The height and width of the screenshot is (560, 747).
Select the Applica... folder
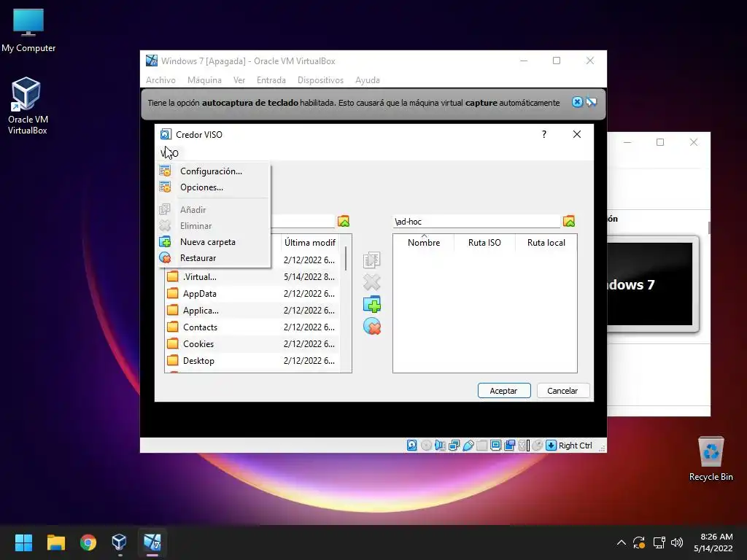(252, 311)
